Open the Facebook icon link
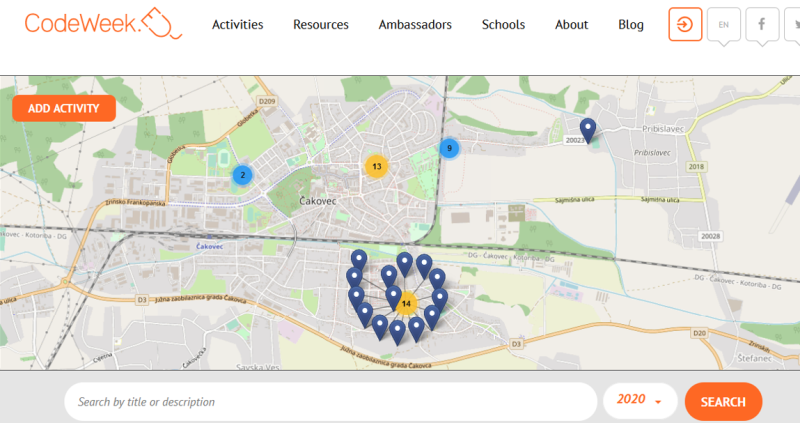The height and width of the screenshot is (423, 800). 762,24
